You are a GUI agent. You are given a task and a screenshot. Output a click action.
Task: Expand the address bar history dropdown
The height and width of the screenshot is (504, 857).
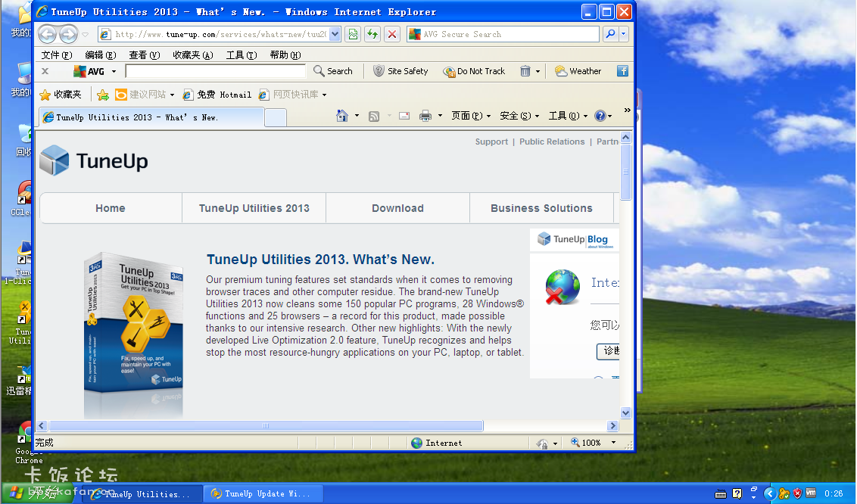335,34
